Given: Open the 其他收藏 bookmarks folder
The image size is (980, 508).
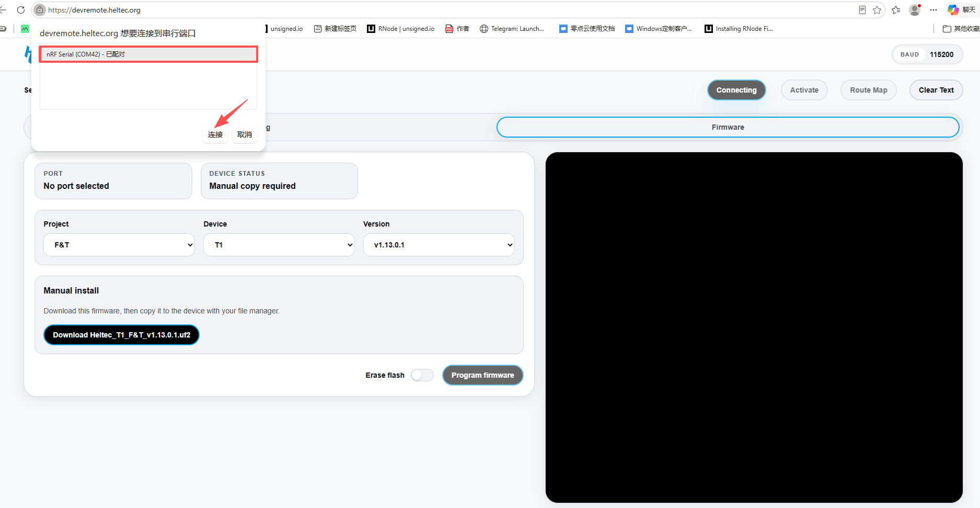Looking at the screenshot, I should (961, 29).
